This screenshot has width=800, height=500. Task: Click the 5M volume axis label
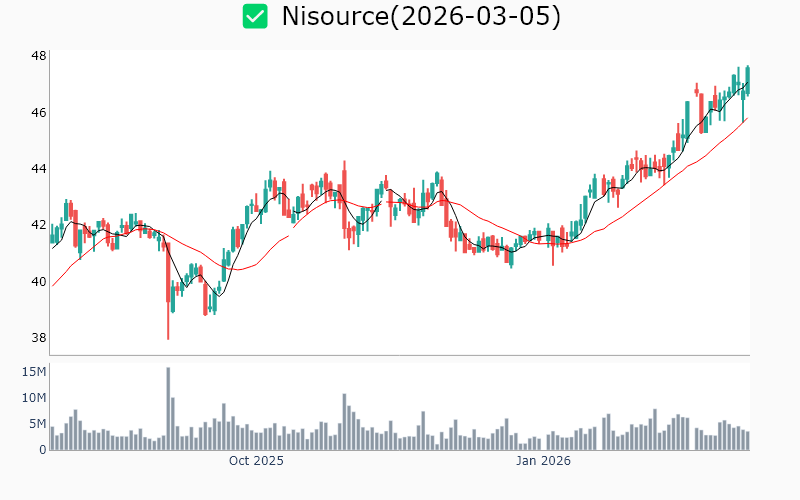tap(38, 424)
